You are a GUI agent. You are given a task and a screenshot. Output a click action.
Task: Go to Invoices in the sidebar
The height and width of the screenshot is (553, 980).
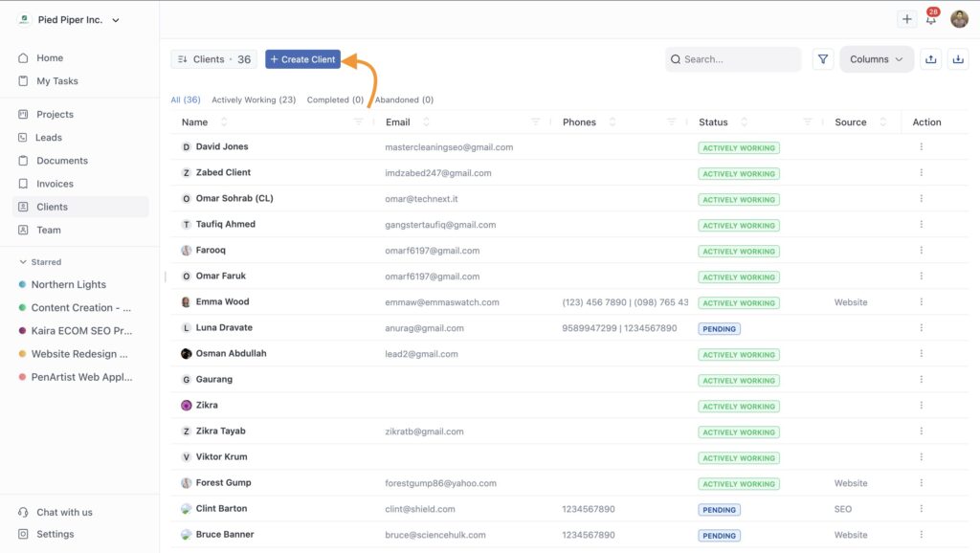pyautogui.click(x=55, y=184)
